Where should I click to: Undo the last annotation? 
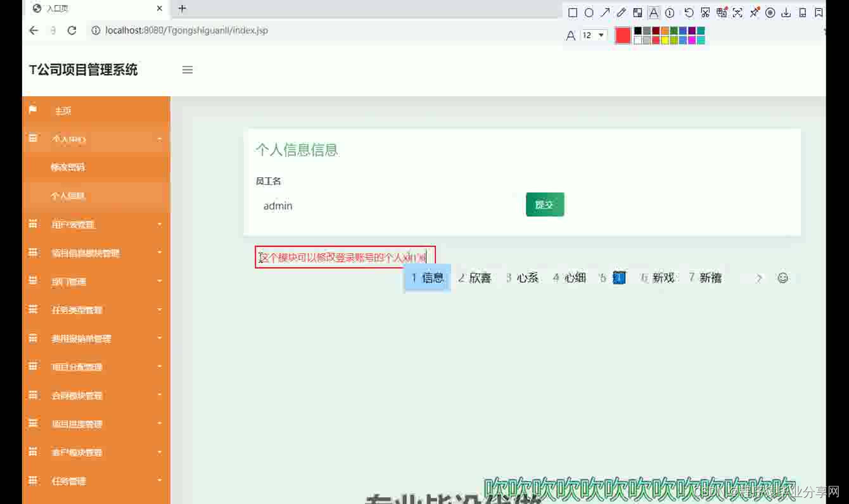coord(689,13)
